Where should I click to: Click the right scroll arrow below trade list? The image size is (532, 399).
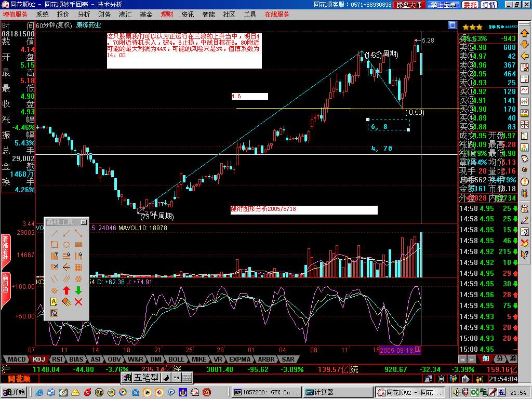(x=472, y=359)
